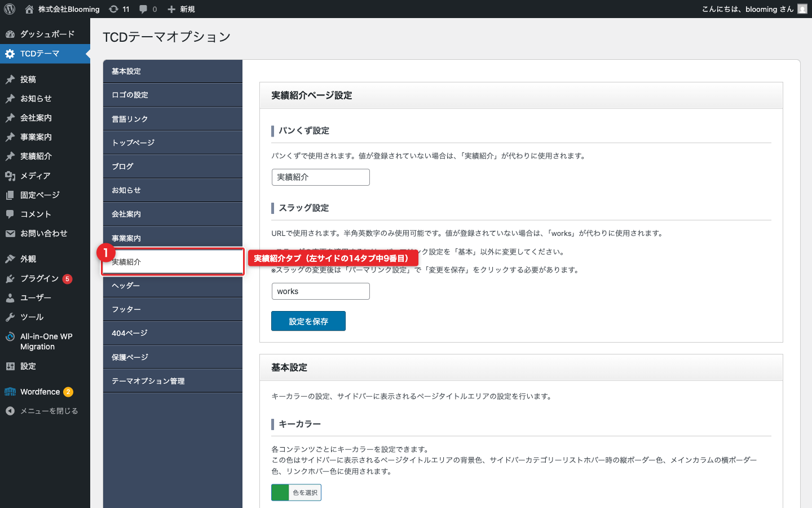Click the 外観 paintbrush icon
This screenshot has width=812, height=508.
[x=10, y=259]
